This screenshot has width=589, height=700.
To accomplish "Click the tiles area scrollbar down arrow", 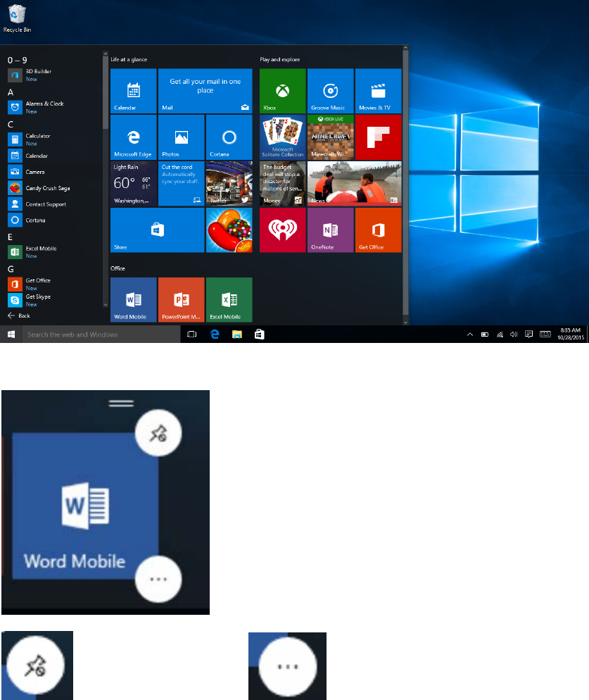I will [405, 322].
